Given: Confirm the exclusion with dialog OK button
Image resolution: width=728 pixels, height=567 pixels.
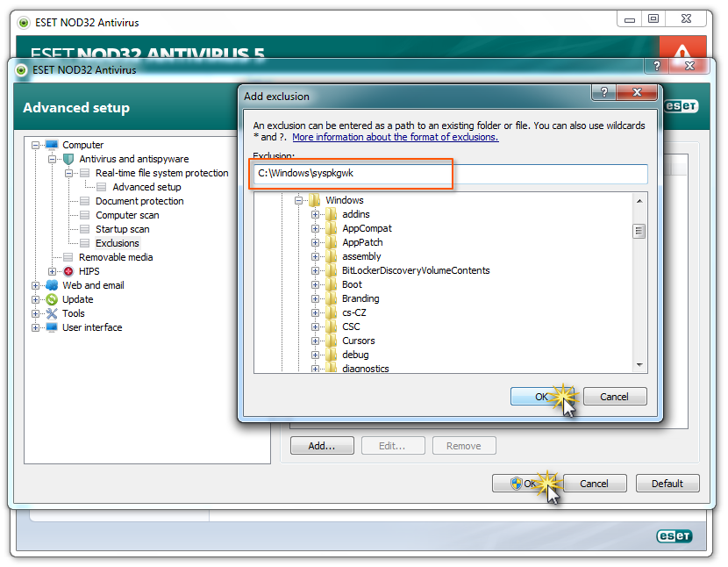Looking at the screenshot, I should point(542,397).
